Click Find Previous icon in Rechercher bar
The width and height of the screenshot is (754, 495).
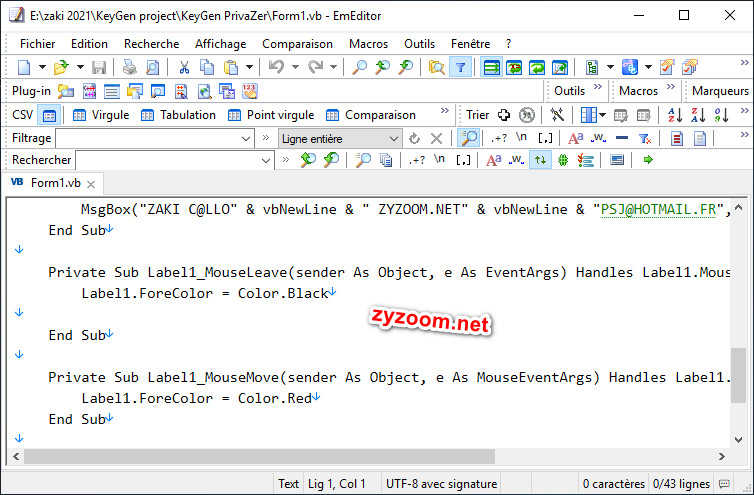tap(308, 160)
